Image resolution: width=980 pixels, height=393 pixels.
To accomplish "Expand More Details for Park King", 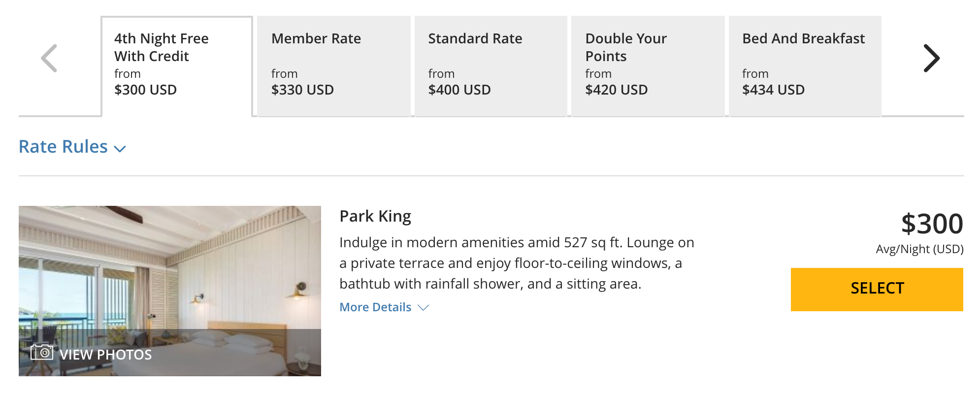I will tap(375, 307).
